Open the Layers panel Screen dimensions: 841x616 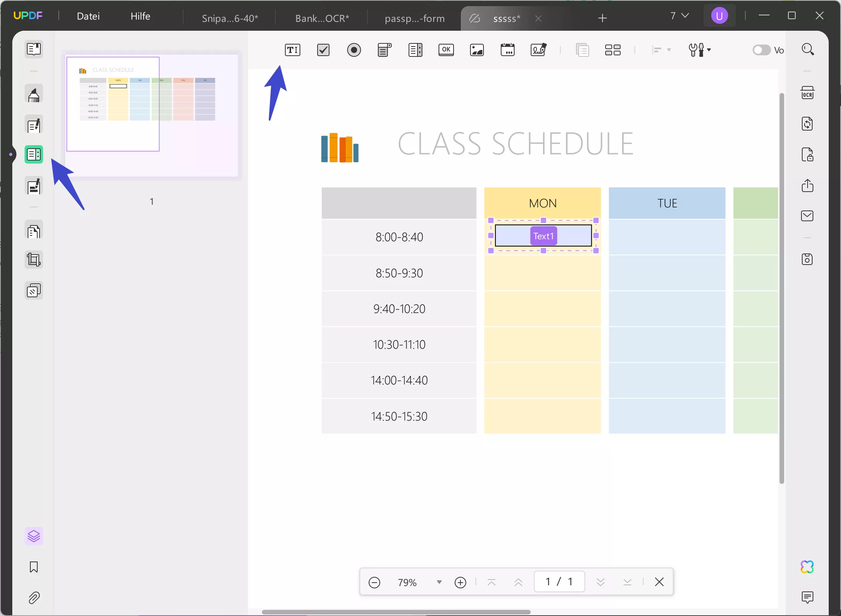point(34,536)
